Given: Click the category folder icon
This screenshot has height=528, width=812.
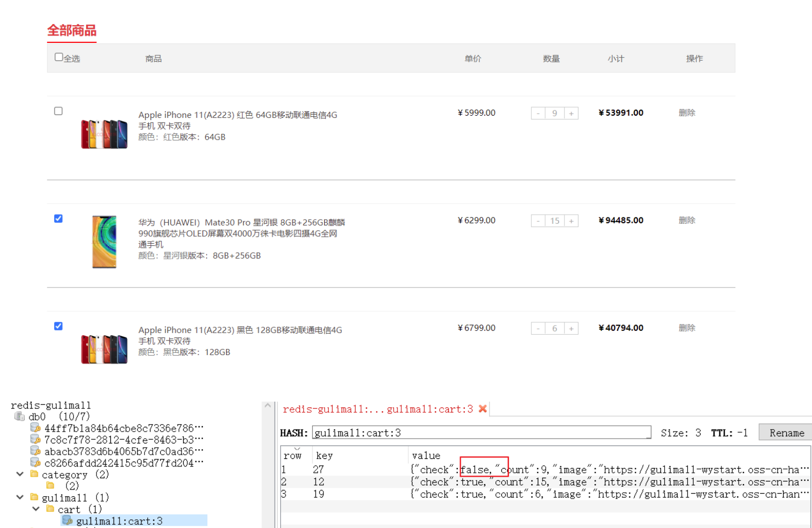Looking at the screenshot, I should coord(34,474).
